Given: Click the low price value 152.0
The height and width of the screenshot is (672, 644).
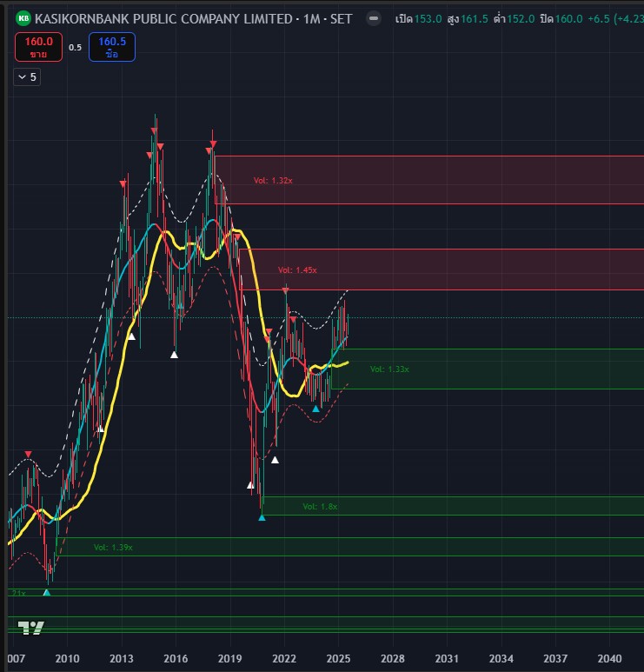Looking at the screenshot, I should pyautogui.click(x=521, y=19).
